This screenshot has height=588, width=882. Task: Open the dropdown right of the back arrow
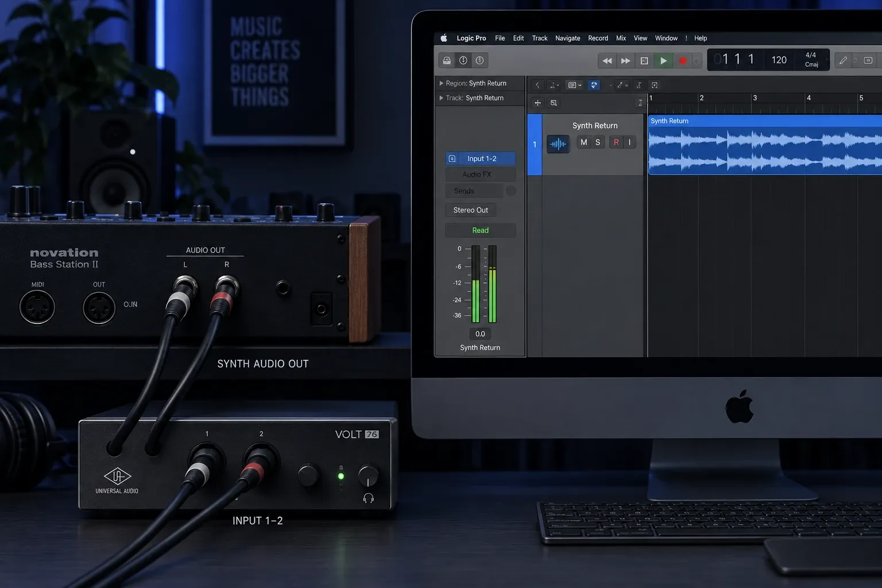pos(554,85)
